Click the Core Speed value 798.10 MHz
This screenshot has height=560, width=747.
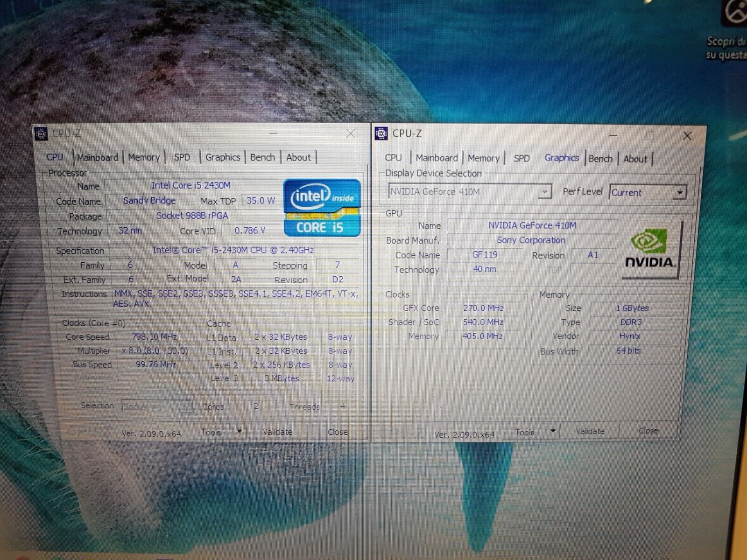(x=155, y=336)
